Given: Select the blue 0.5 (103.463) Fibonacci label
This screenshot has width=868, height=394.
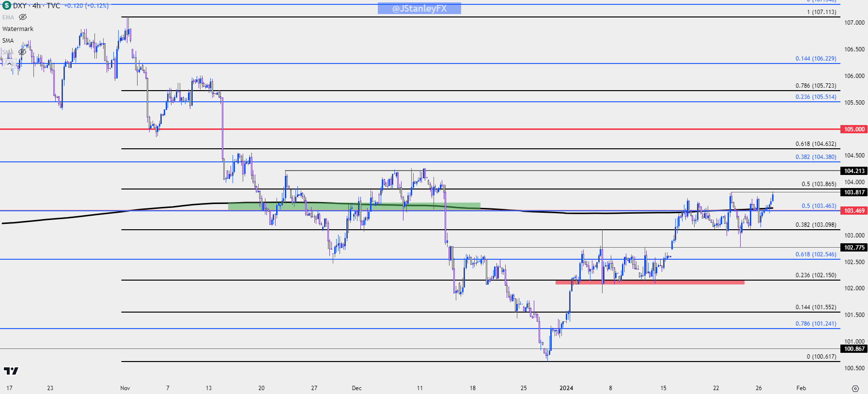Looking at the screenshot, I should [819, 206].
